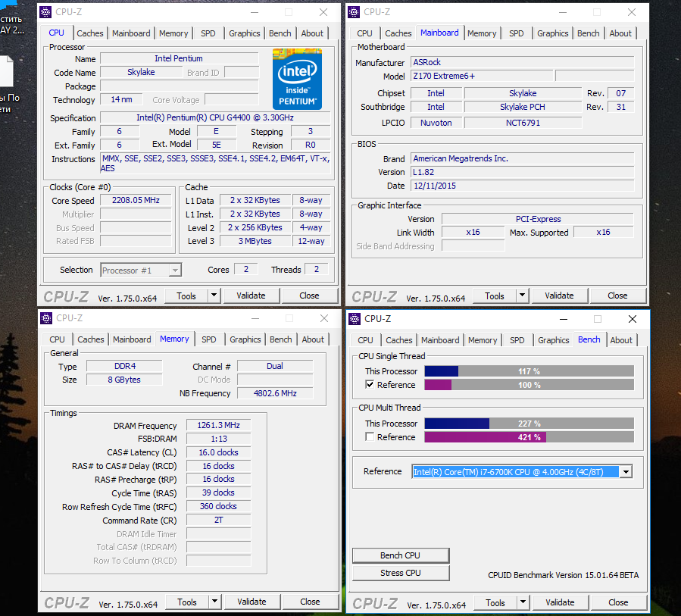681x616 pixels.
Task: Click the LPCIO NCT6791 value
Action: (x=523, y=123)
